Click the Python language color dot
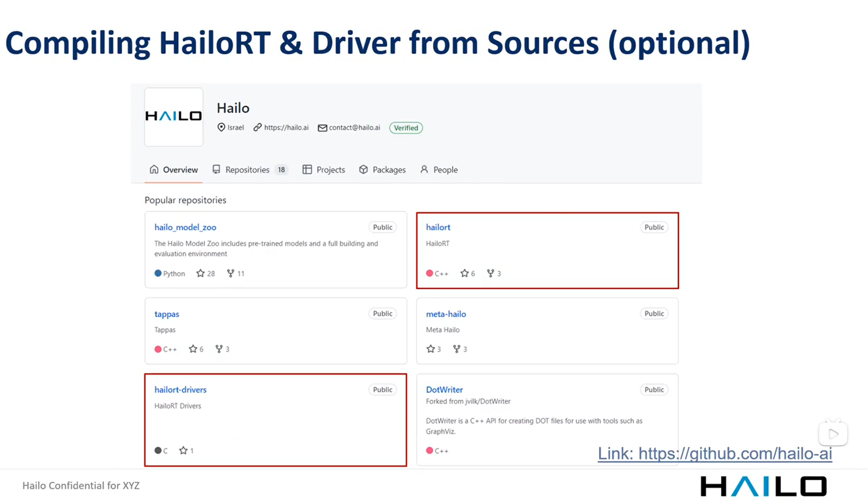The image size is (868, 501). 158,273
